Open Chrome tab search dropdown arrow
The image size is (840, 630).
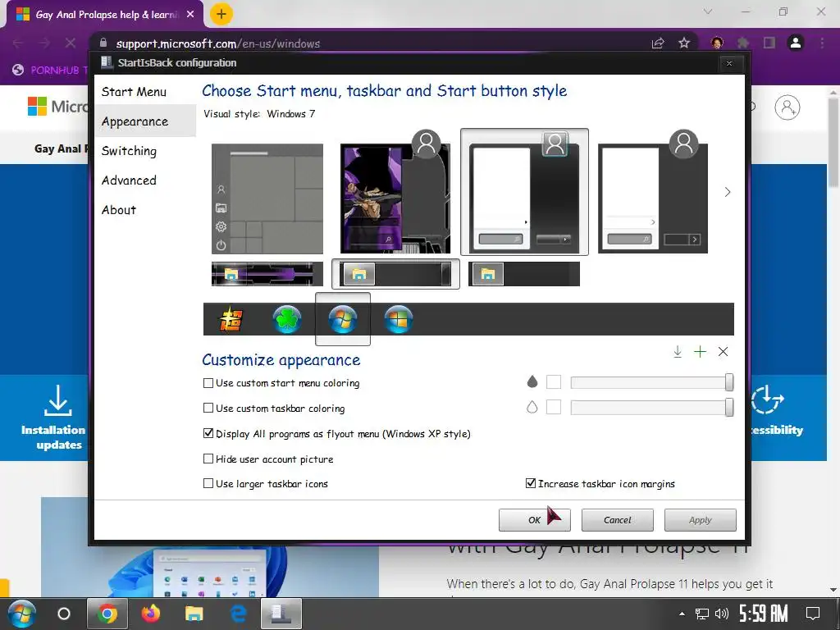point(708,11)
